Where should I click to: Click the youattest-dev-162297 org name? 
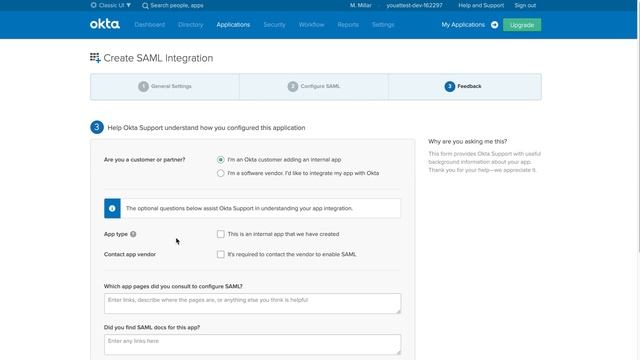(x=414, y=5)
